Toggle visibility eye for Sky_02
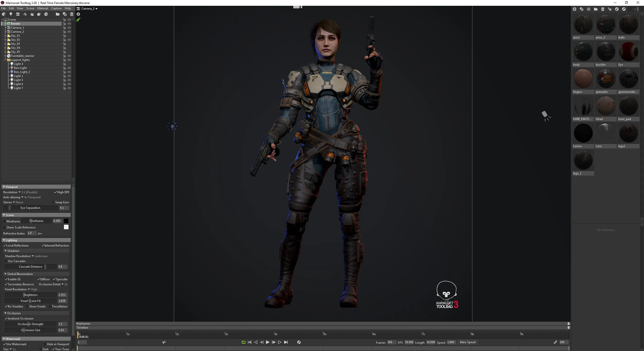The image size is (644, 351). tap(69, 40)
